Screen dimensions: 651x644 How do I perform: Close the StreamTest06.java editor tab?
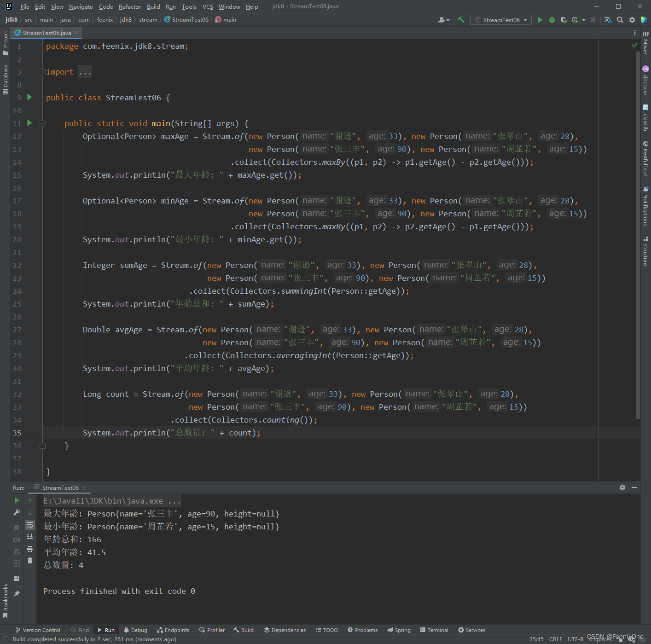pyautogui.click(x=76, y=33)
